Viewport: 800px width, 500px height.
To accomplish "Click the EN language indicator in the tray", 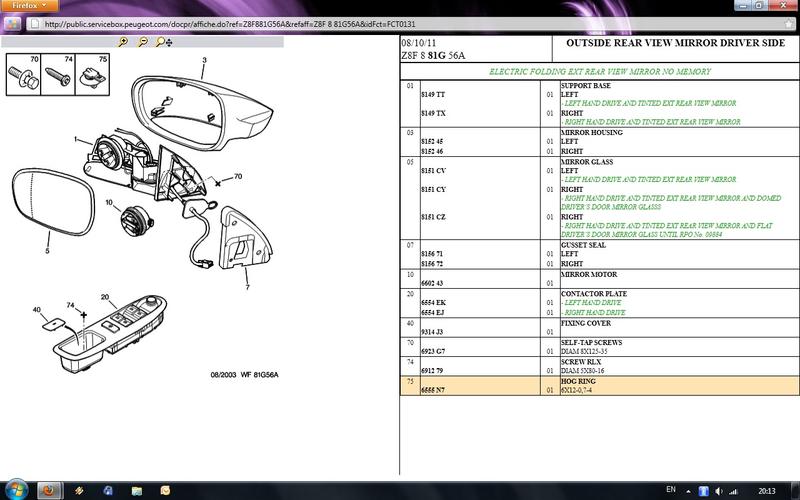I will point(671,490).
